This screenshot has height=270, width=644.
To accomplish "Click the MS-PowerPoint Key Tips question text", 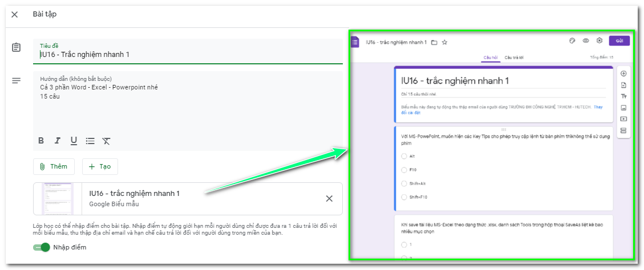I will tap(505, 140).
